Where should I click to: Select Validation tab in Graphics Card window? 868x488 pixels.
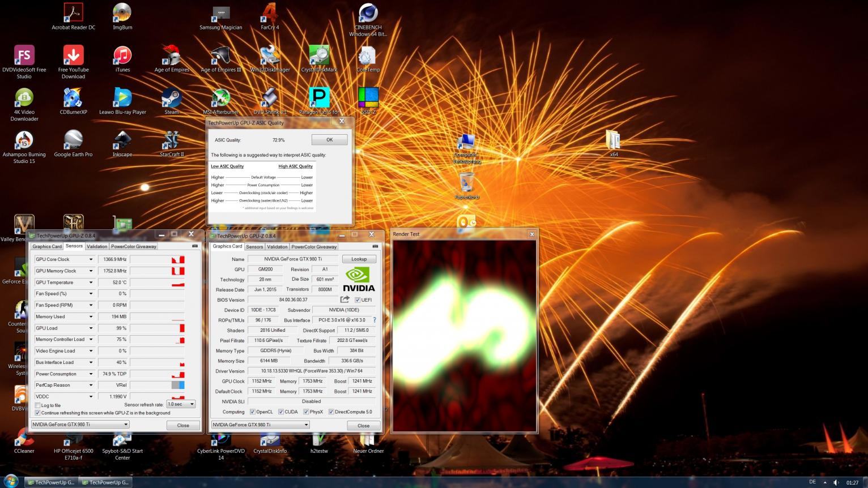point(277,247)
